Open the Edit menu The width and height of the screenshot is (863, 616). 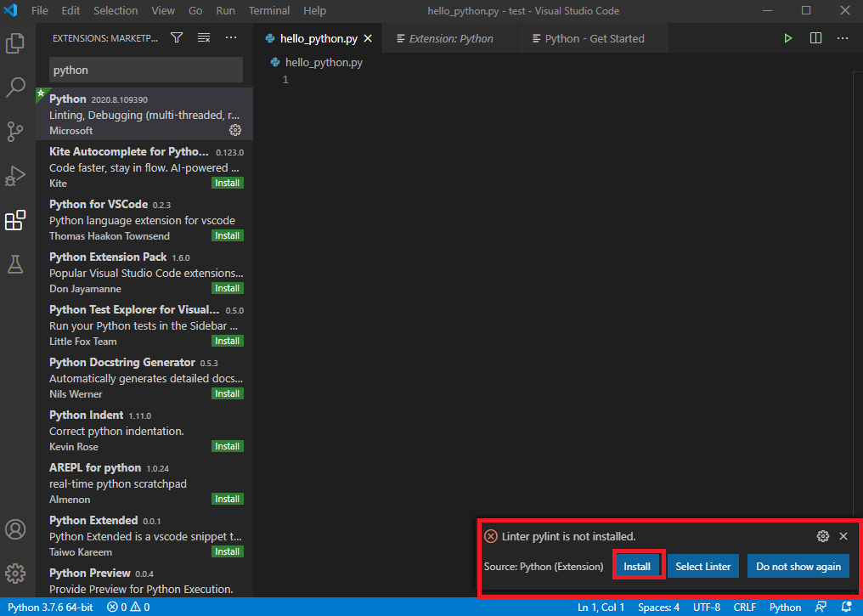click(71, 10)
